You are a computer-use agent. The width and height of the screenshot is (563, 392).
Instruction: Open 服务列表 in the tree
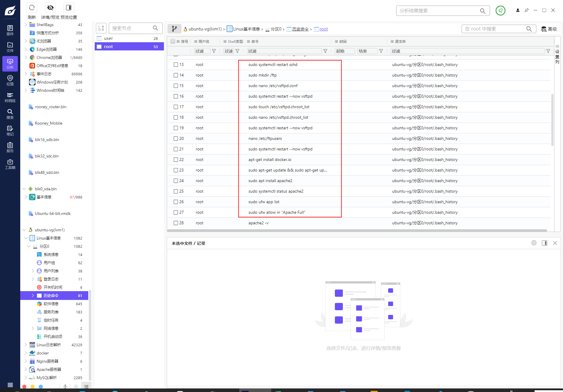[x=51, y=312]
